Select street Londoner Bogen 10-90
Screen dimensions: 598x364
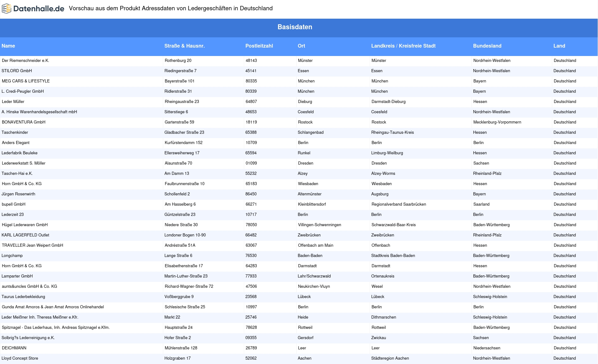point(185,235)
